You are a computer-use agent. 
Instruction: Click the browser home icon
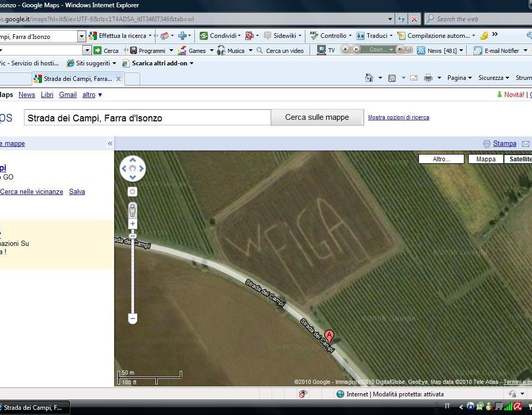(369, 78)
